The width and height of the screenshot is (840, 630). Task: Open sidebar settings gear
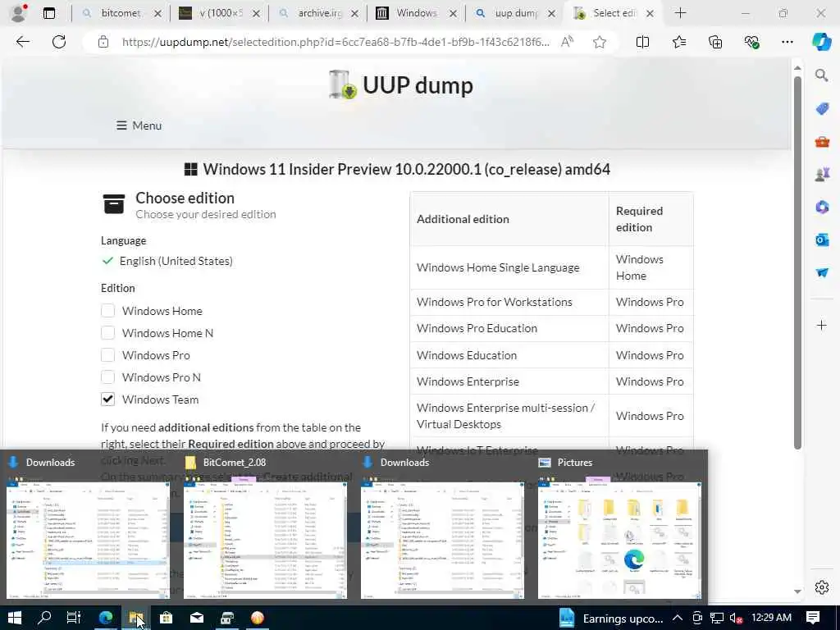tap(822, 587)
